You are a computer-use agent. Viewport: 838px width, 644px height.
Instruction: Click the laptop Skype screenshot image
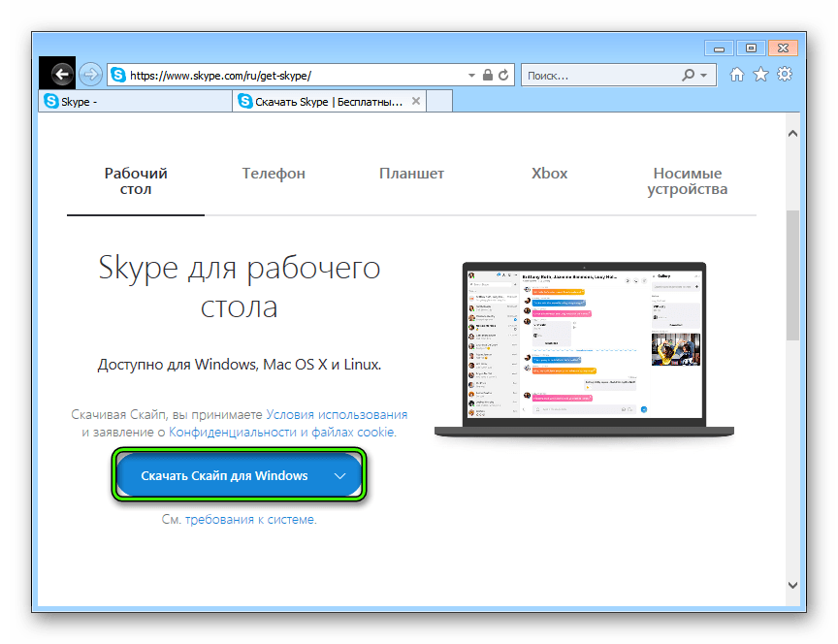pos(584,349)
